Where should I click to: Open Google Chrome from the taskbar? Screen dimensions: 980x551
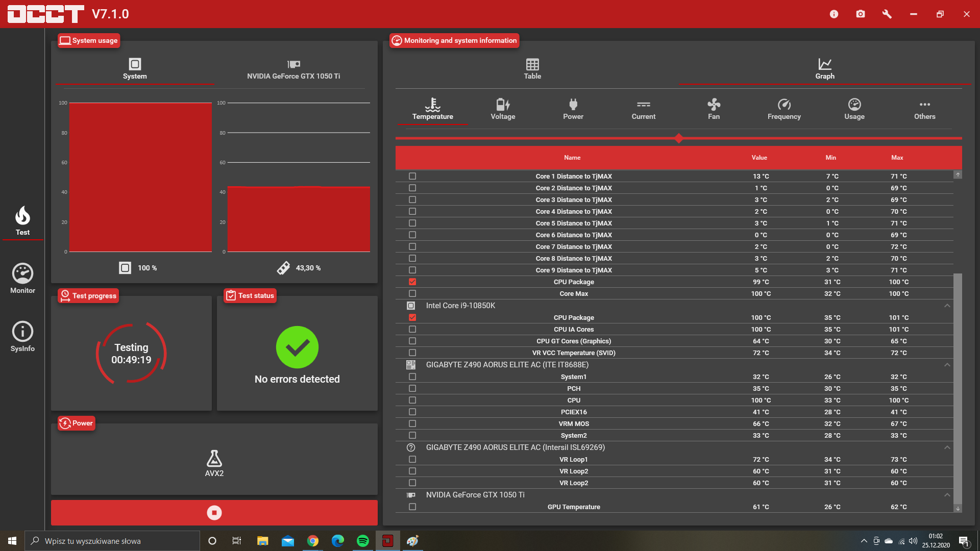point(313,541)
